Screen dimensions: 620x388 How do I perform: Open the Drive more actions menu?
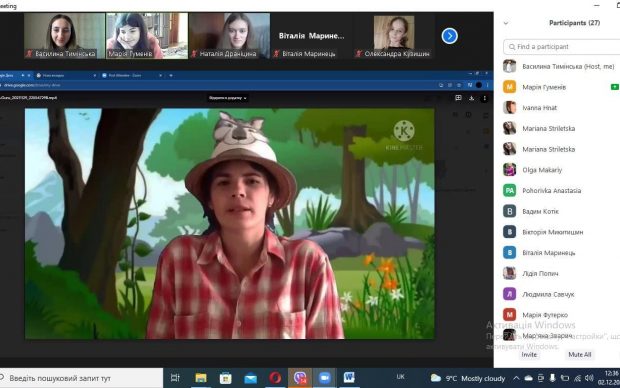tap(484, 98)
